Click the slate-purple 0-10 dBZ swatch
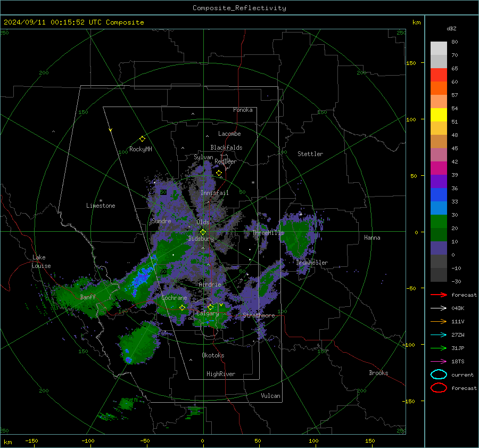This screenshot has height=448, width=479. tap(439, 248)
